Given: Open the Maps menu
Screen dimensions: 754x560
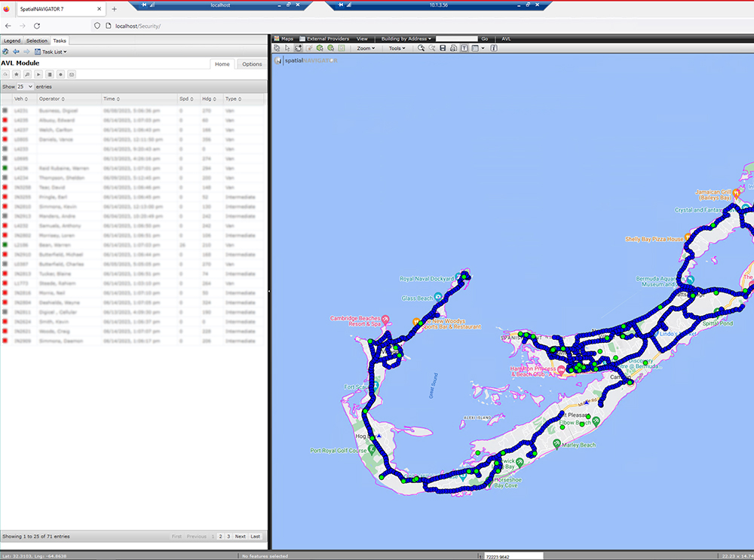Looking at the screenshot, I should point(284,39).
